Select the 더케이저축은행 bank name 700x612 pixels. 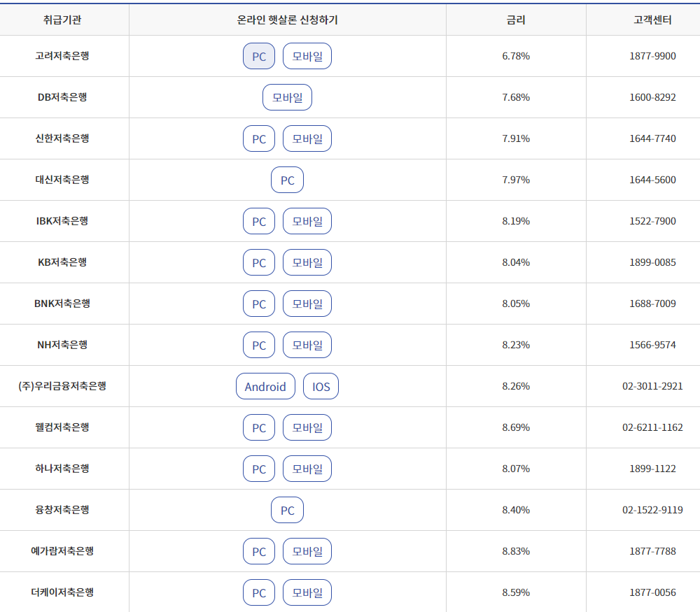[x=62, y=592]
